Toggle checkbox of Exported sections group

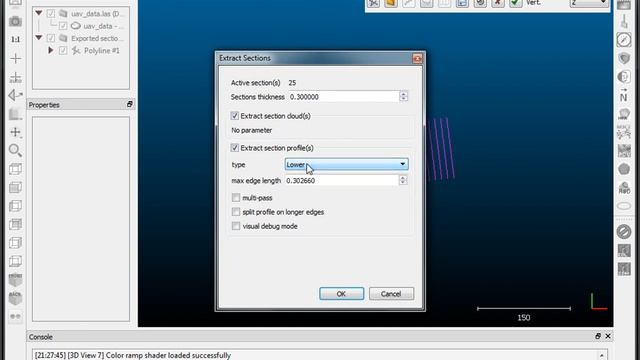pyautogui.click(x=51, y=38)
